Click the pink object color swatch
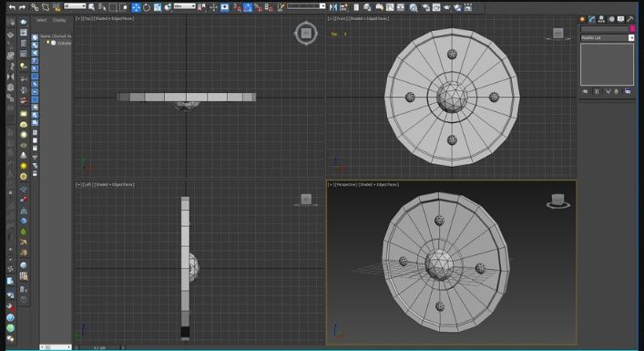This screenshot has width=644, height=351. pos(632,29)
